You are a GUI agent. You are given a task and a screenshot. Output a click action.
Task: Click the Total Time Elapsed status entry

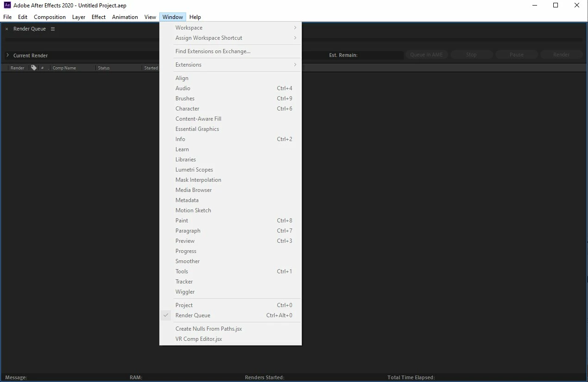pos(411,377)
